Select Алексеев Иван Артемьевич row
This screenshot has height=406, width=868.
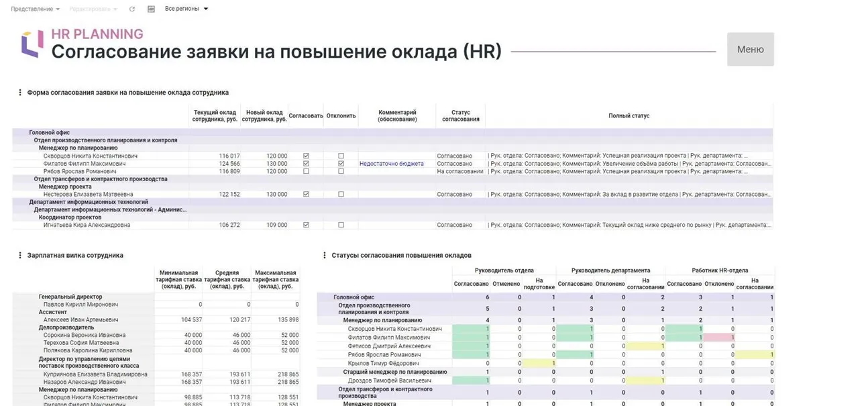[x=156, y=320]
